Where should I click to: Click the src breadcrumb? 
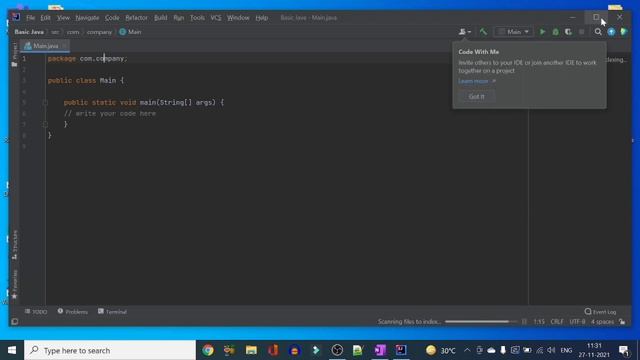(55, 32)
